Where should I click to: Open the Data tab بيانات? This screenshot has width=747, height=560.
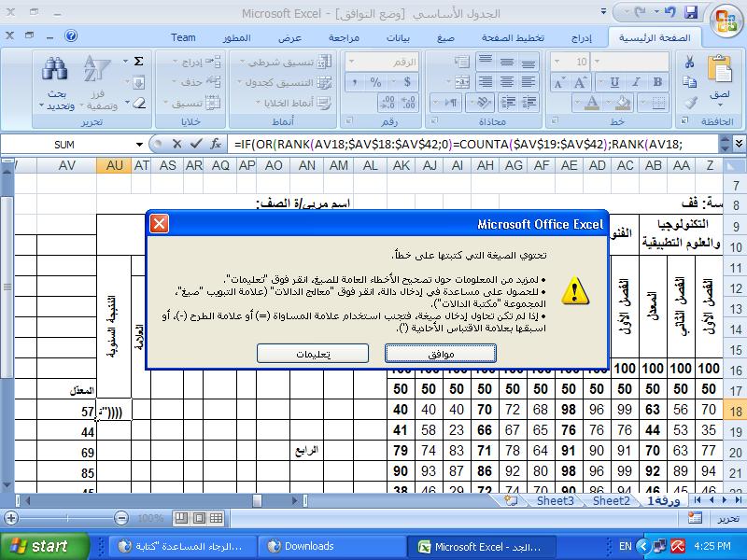398,37
